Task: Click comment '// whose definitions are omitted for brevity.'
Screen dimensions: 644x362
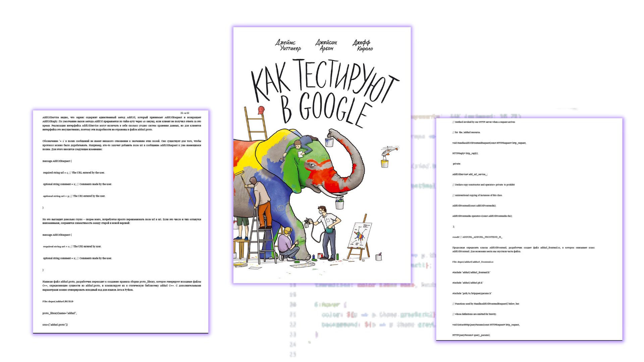Action: click(474, 314)
